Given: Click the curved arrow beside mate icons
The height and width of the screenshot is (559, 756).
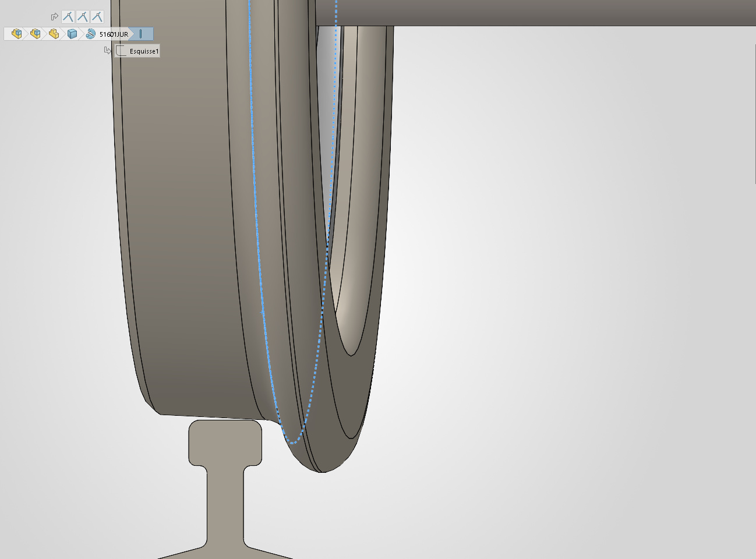Looking at the screenshot, I should coord(54,17).
